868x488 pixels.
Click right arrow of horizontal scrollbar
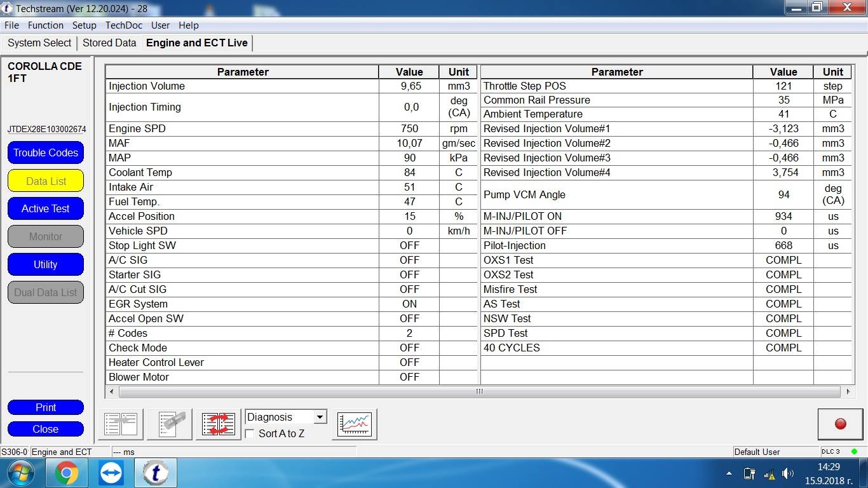(848, 391)
